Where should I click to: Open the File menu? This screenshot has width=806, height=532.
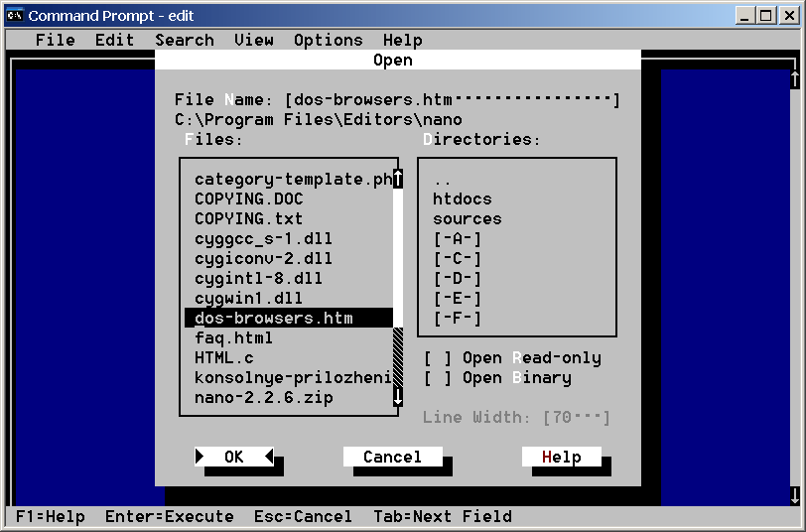pyautogui.click(x=55, y=40)
